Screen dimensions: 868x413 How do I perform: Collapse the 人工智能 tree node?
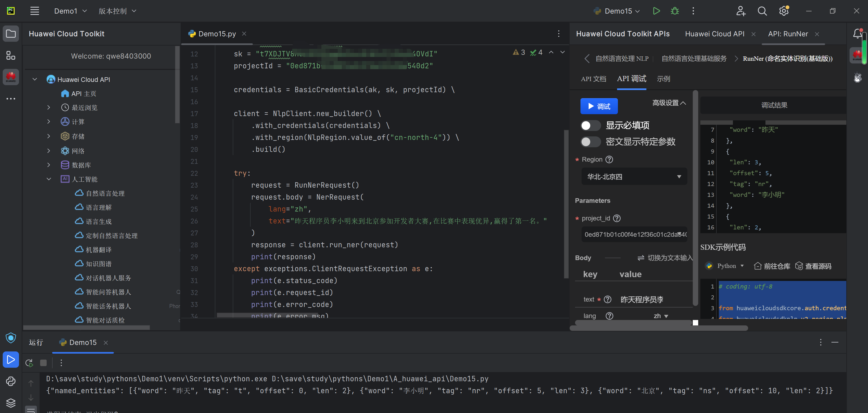(49, 179)
